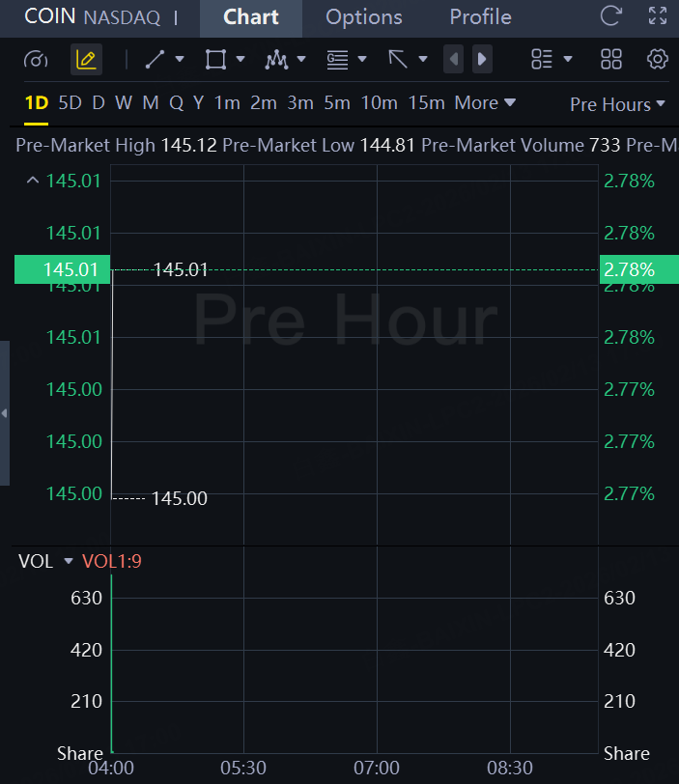Select the M monthly timeframe
The height and width of the screenshot is (784, 679).
(x=151, y=103)
